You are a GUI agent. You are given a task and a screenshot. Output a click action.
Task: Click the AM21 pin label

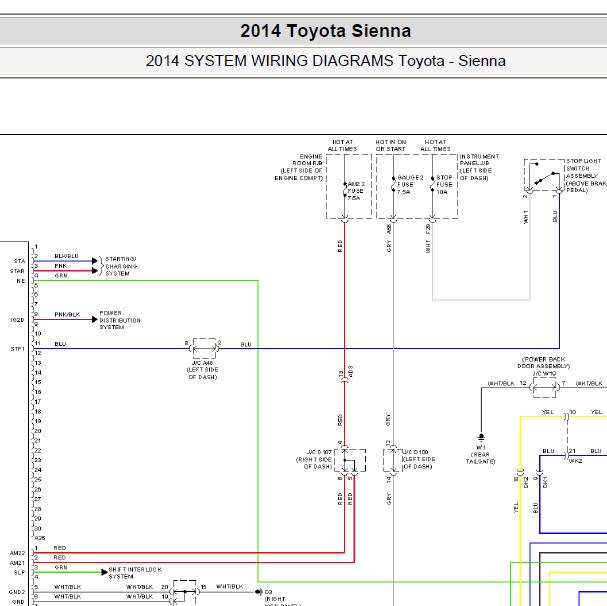coord(17,563)
